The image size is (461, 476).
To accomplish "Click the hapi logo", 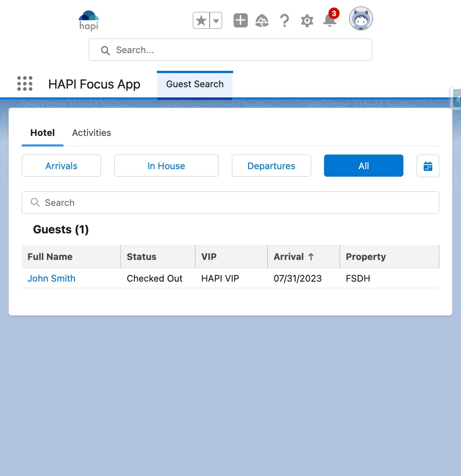I will pyautogui.click(x=89, y=21).
